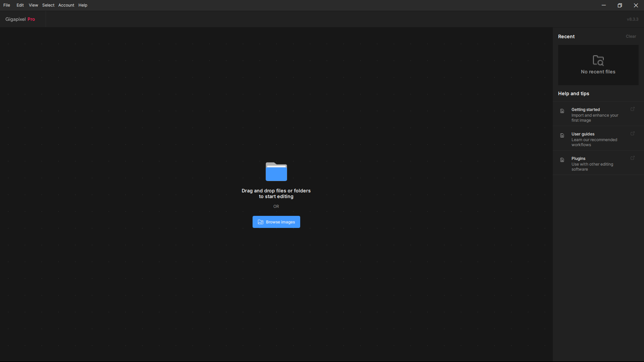This screenshot has width=644, height=362.
Task: Open the Help menu
Action: (x=83, y=5)
